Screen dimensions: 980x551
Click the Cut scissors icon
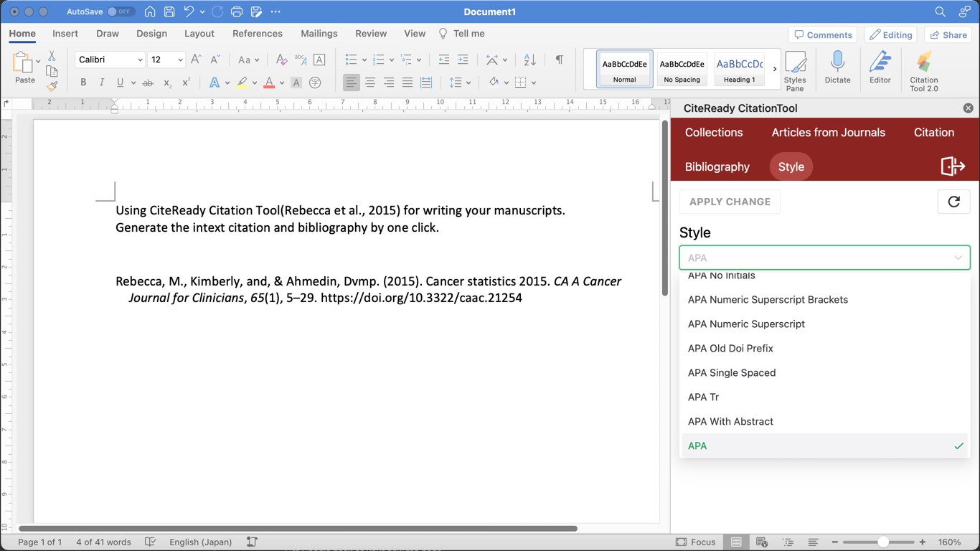pos(52,56)
